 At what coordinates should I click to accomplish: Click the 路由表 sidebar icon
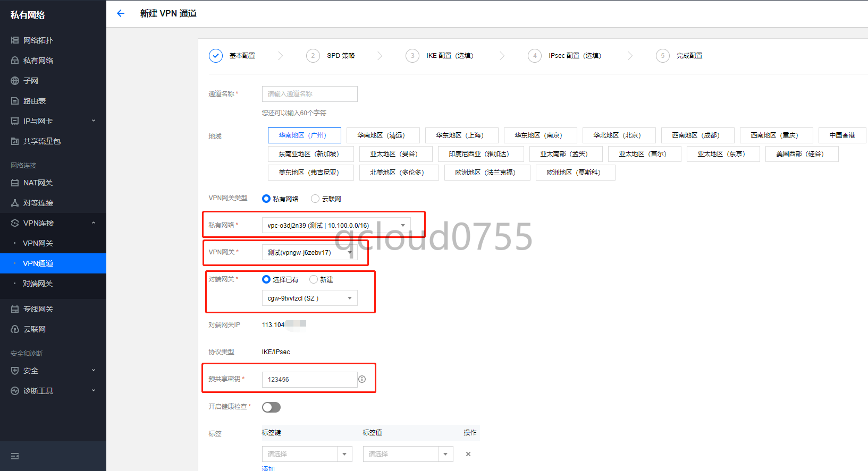click(x=15, y=101)
